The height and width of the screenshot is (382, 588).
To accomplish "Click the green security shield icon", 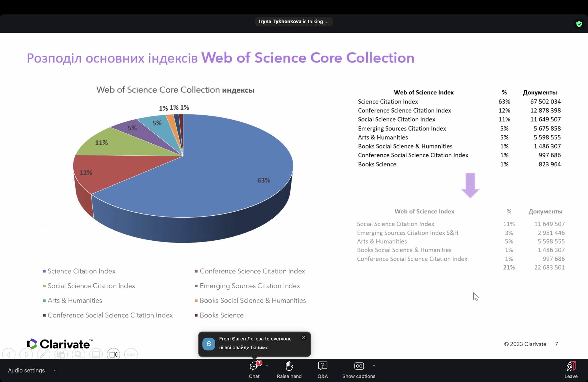I will click(579, 24).
